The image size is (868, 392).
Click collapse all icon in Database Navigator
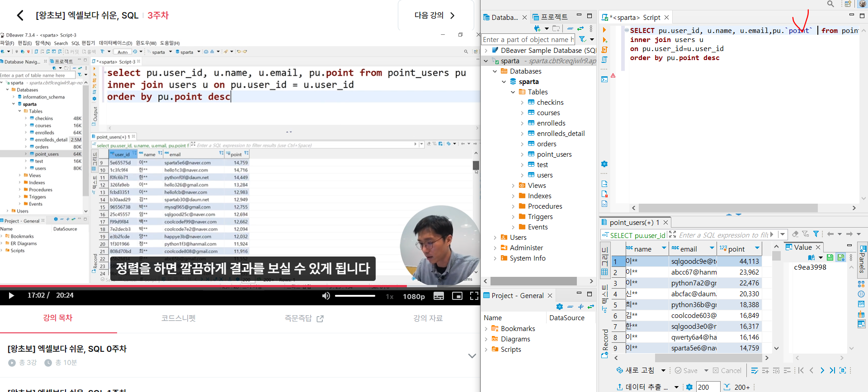[570, 28]
